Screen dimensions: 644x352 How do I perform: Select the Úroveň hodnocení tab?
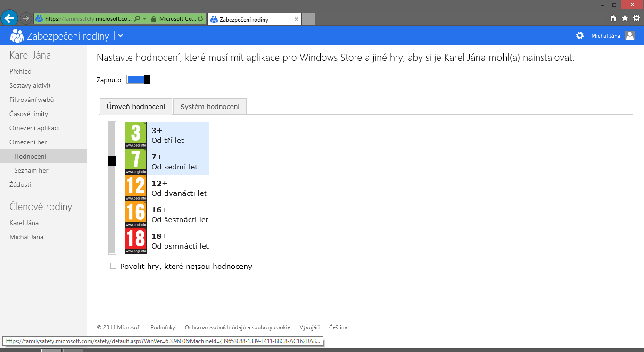pos(135,107)
